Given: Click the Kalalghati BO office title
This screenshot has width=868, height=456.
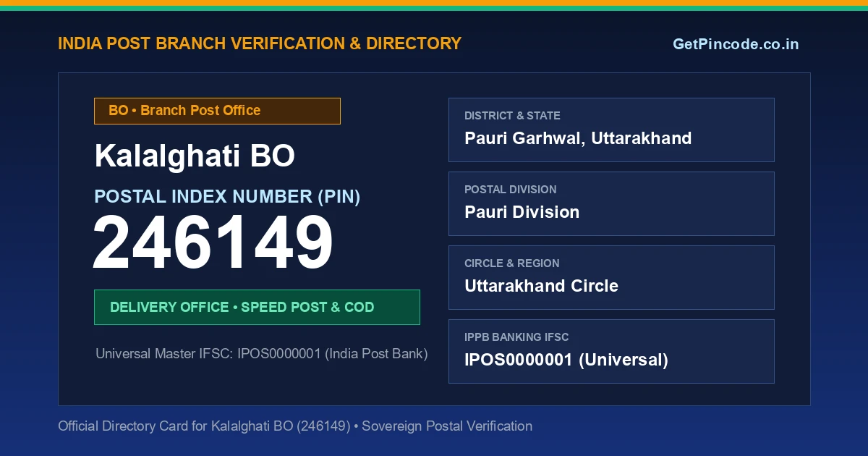Looking at the screenshot, I should coord(195,156).
